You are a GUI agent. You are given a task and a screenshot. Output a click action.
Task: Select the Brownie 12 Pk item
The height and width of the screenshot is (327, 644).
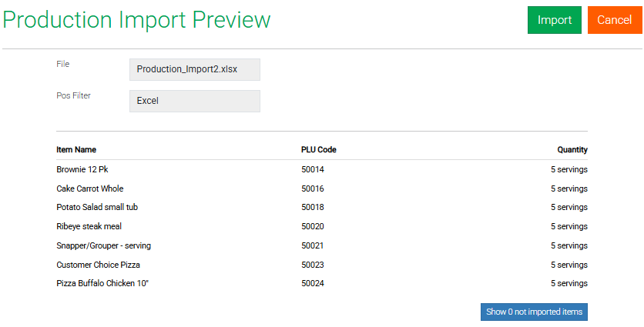[82, 169]
